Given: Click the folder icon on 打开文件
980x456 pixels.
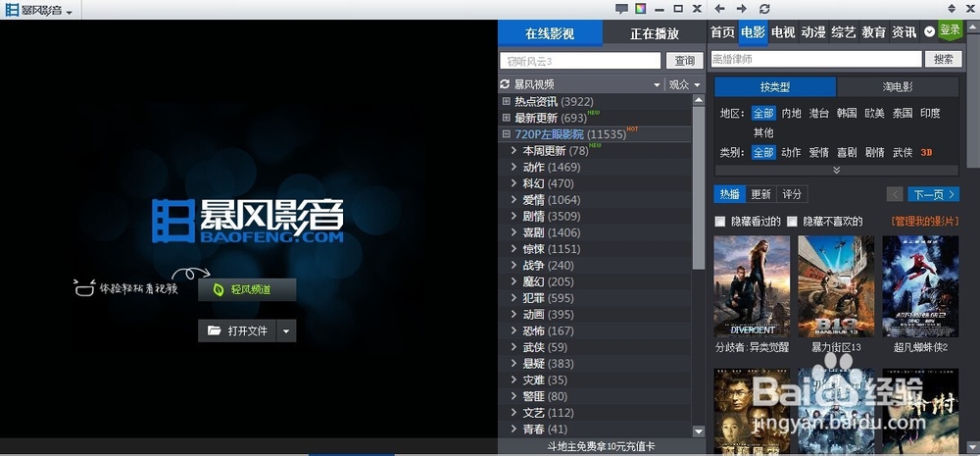Looking at the screenshot, I should pos(215,330).
